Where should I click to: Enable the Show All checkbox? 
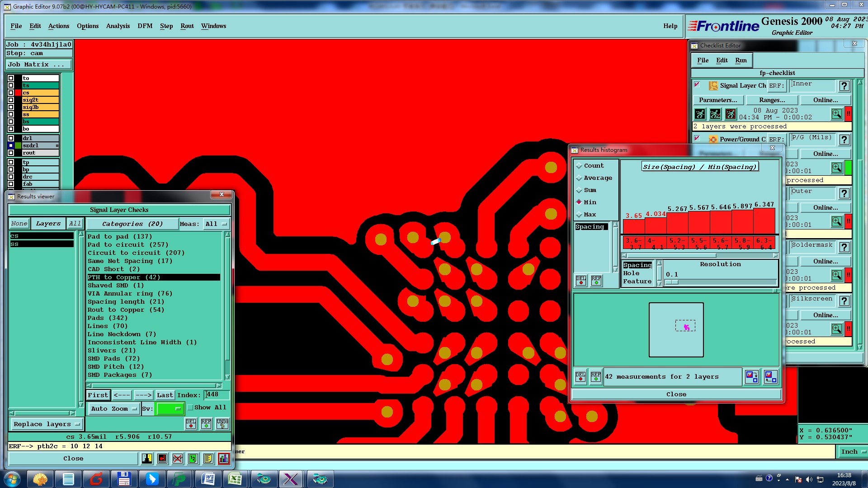(x=191, y=408)
